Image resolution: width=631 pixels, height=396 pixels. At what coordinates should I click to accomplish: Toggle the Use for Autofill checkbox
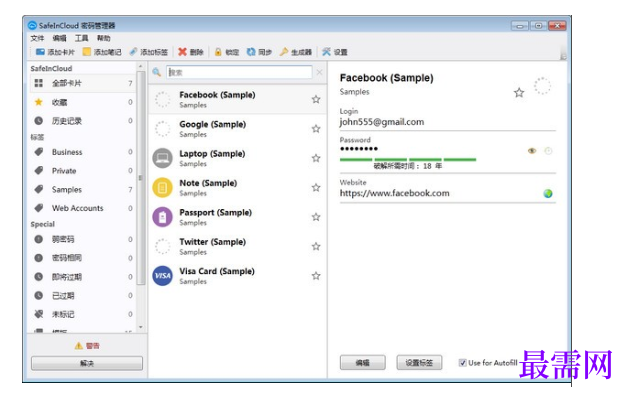(463, 363)
